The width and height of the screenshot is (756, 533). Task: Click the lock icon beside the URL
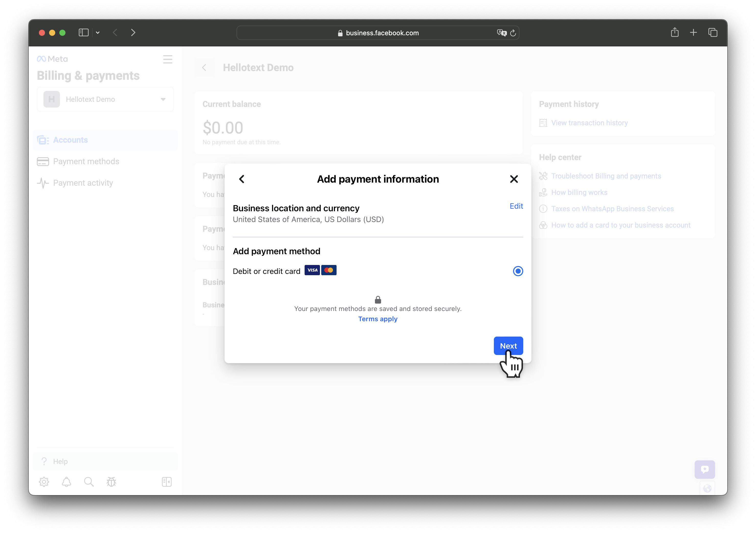(340, 33)
